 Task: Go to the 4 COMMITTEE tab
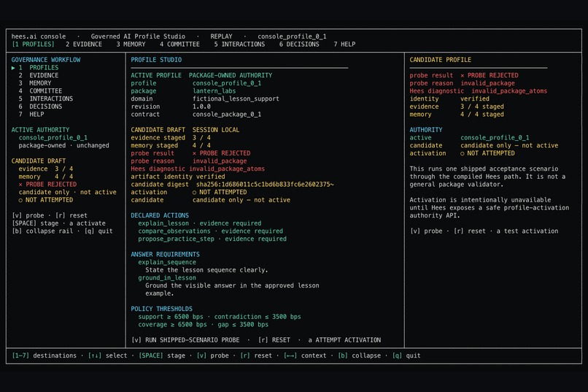coord(179,45)
